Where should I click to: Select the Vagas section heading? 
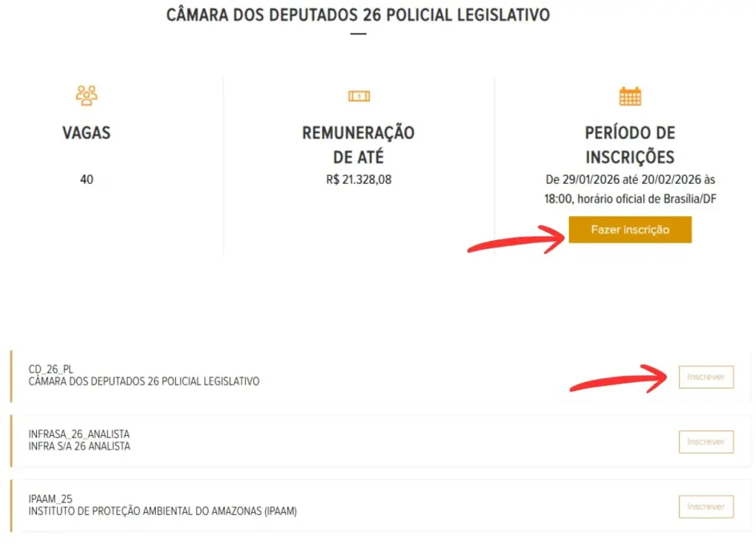pos(86,133)
